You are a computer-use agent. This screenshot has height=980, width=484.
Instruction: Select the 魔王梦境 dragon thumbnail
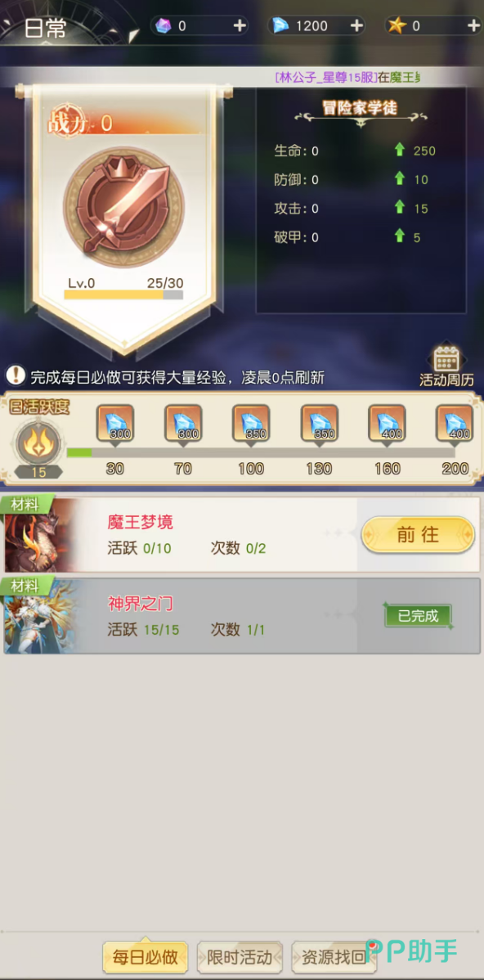point(38,535)
